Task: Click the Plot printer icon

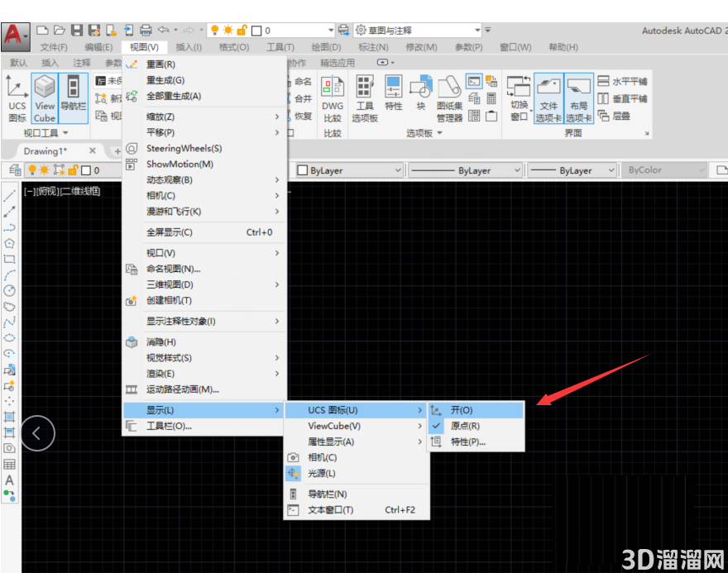Action: (146, 31)
